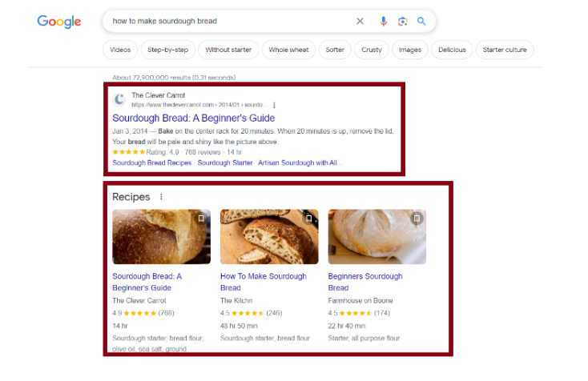Bookmark the Farmhouse on Boone recipe
Viewport: 588px width, 381px height.
click(417, 218)
